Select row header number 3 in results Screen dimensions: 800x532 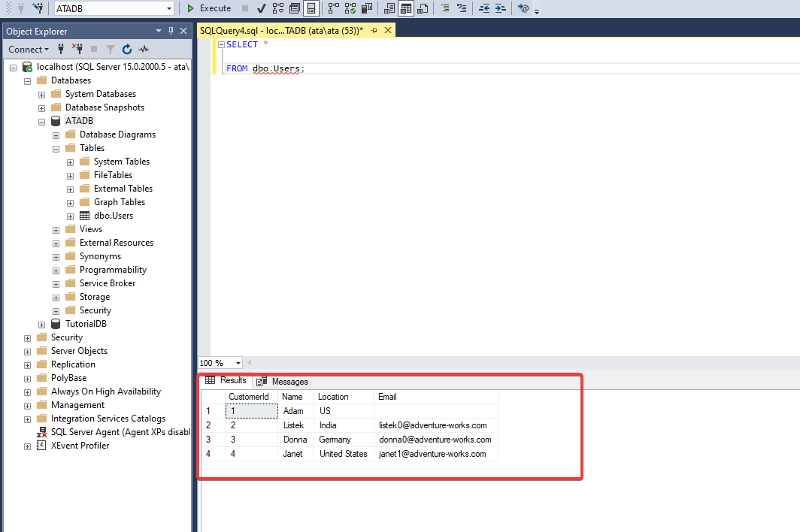coord(214,440)
